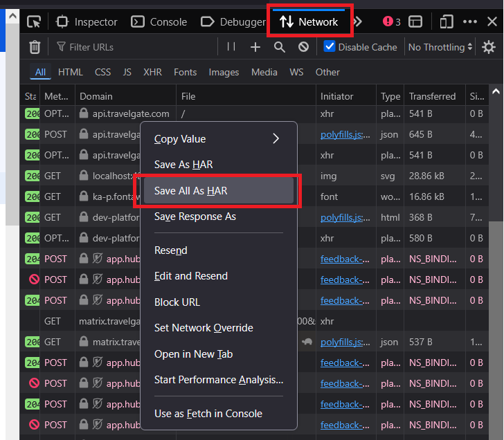
Task: Choose Set Network Override
Action: click(219, 328)
